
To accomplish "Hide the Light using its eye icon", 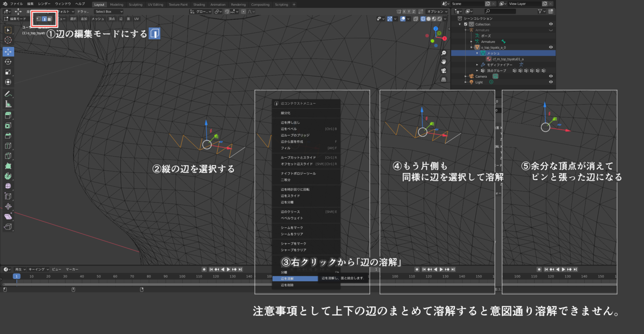I will pos(551,82).
